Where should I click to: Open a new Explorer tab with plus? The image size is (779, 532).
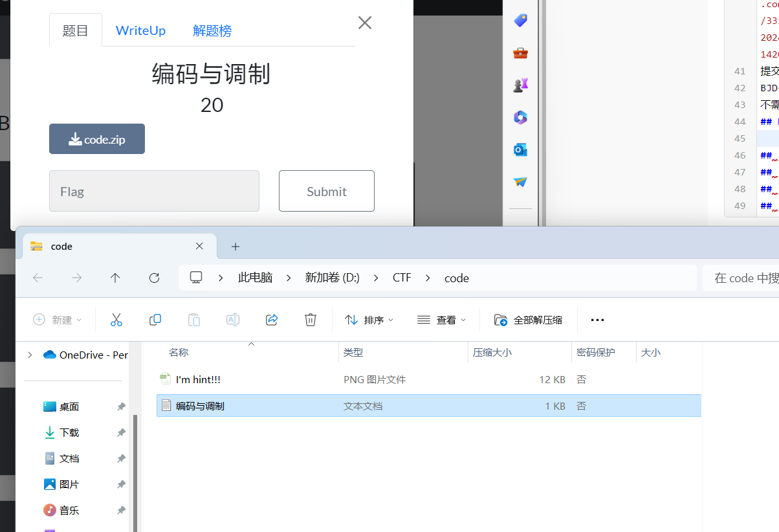click(236, 247)
